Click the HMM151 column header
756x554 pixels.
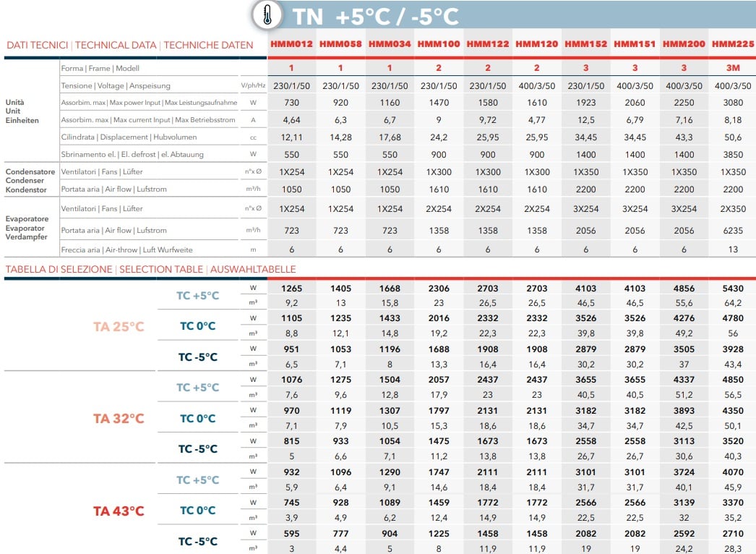click(x=635, y=44)
